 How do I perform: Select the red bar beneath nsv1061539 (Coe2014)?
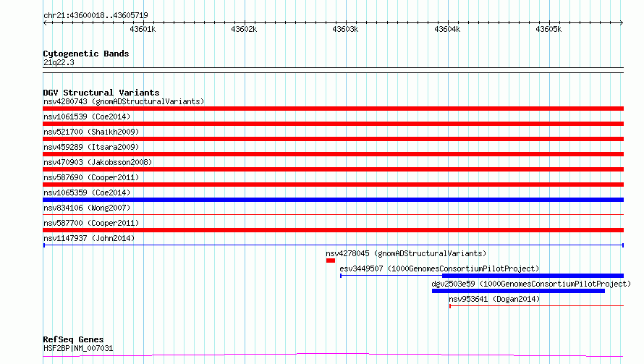click(333, 124)
